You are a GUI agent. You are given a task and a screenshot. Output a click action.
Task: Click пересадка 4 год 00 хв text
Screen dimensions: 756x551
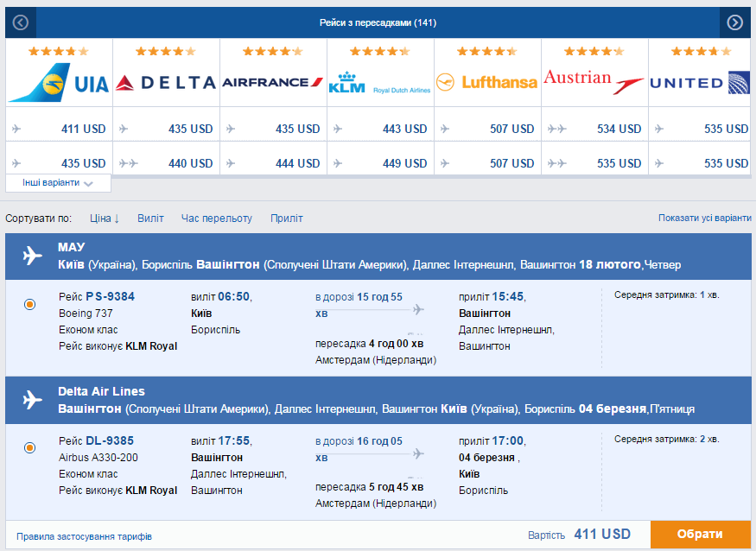[369, 344]
